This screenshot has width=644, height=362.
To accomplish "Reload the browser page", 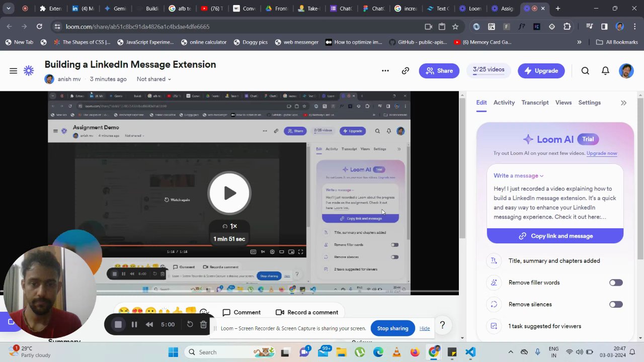I will coord(39,27).
